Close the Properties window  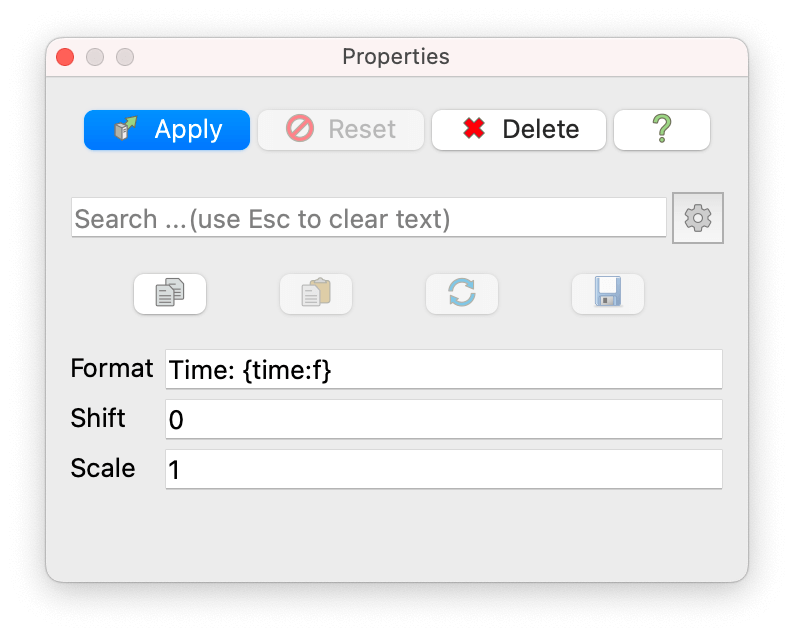coord(65,57)
